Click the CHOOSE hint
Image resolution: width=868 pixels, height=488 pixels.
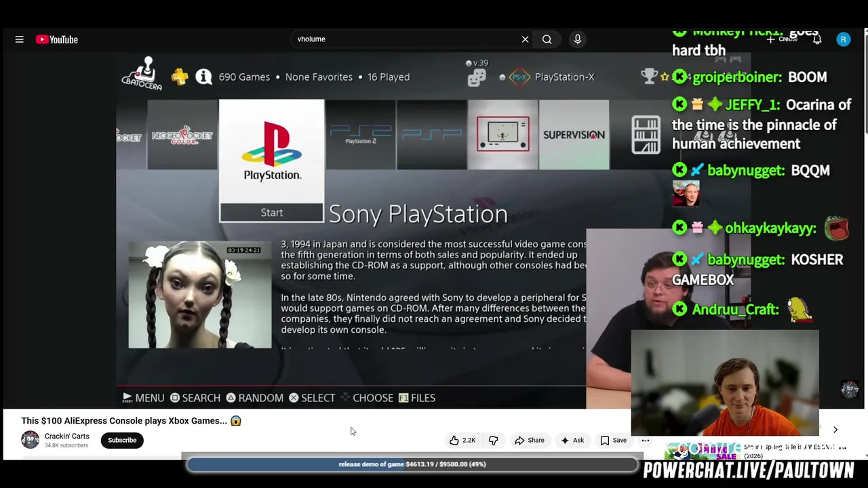click(x=367, y=398)
